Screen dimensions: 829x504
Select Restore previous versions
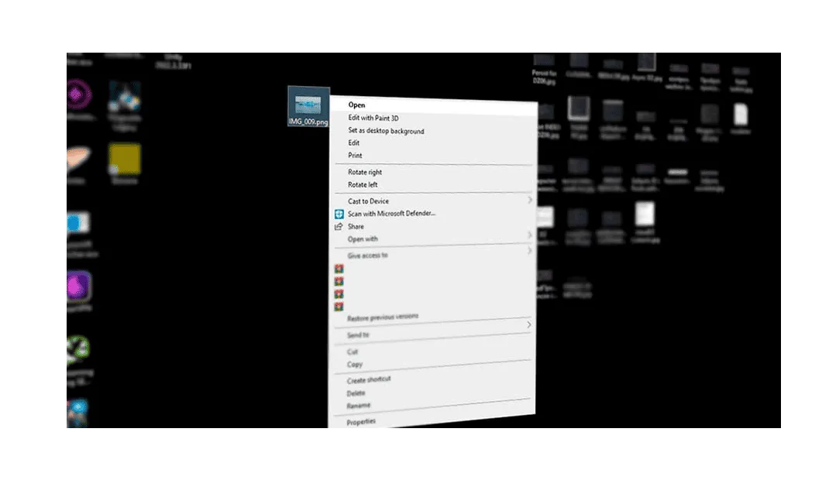[x=383, y=317]
